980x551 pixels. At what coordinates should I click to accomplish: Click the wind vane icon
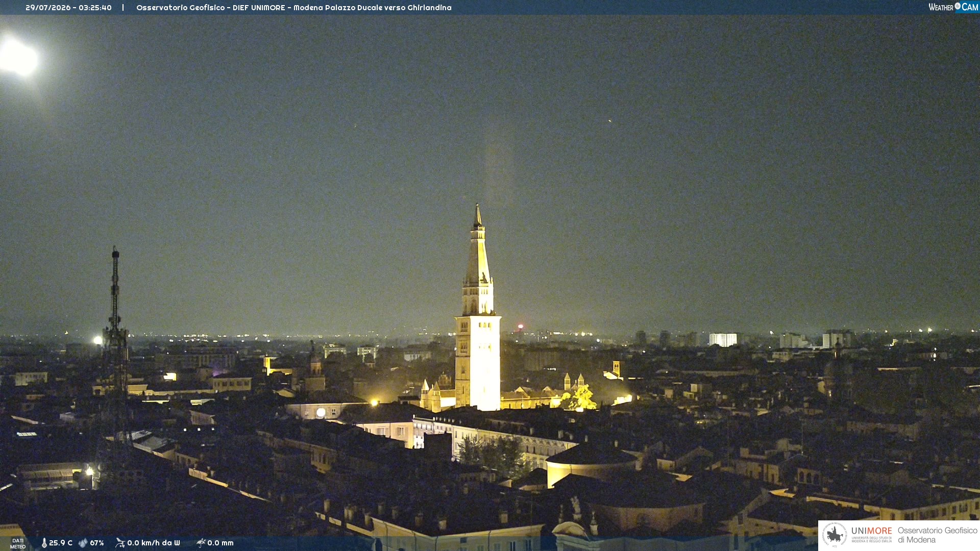click(120, 543)
